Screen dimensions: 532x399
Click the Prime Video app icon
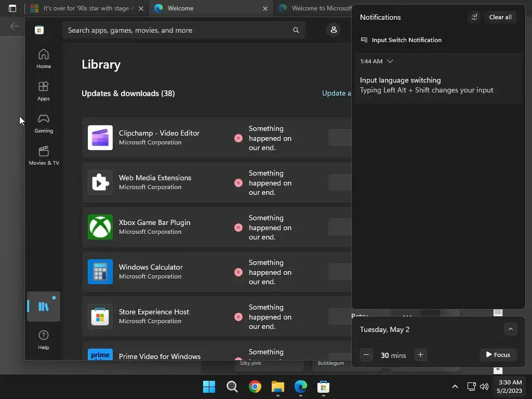point(100,354)
